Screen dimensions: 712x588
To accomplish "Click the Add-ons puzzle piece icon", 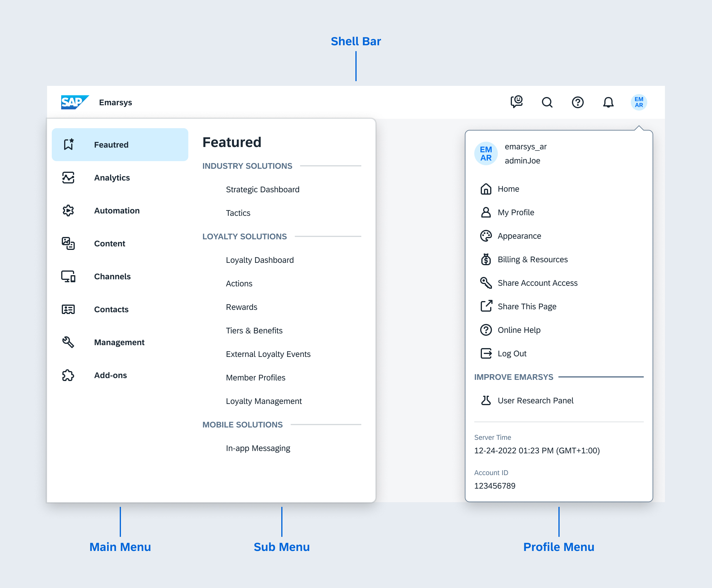I will coord(68,375).
